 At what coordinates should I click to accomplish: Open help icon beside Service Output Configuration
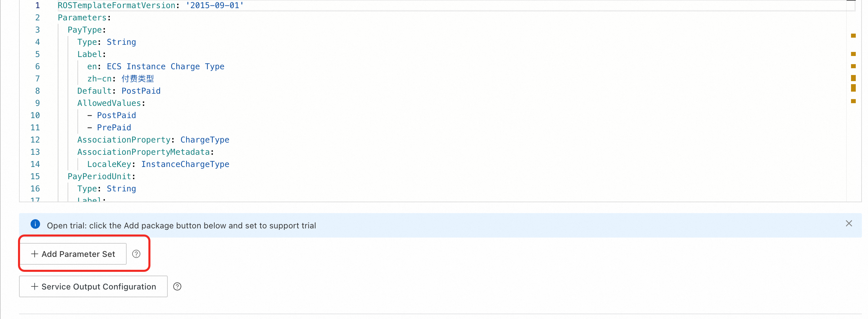pyautogui.click(x=177, y=286)
